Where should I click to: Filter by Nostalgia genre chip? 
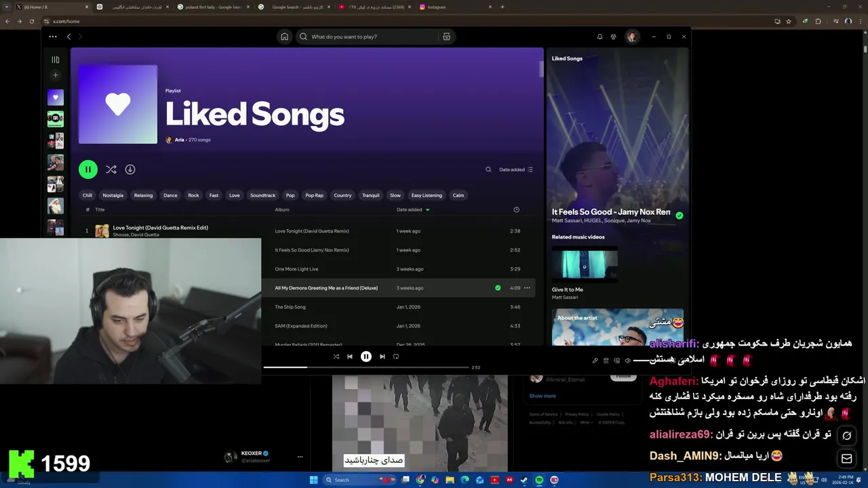(113, 195)
